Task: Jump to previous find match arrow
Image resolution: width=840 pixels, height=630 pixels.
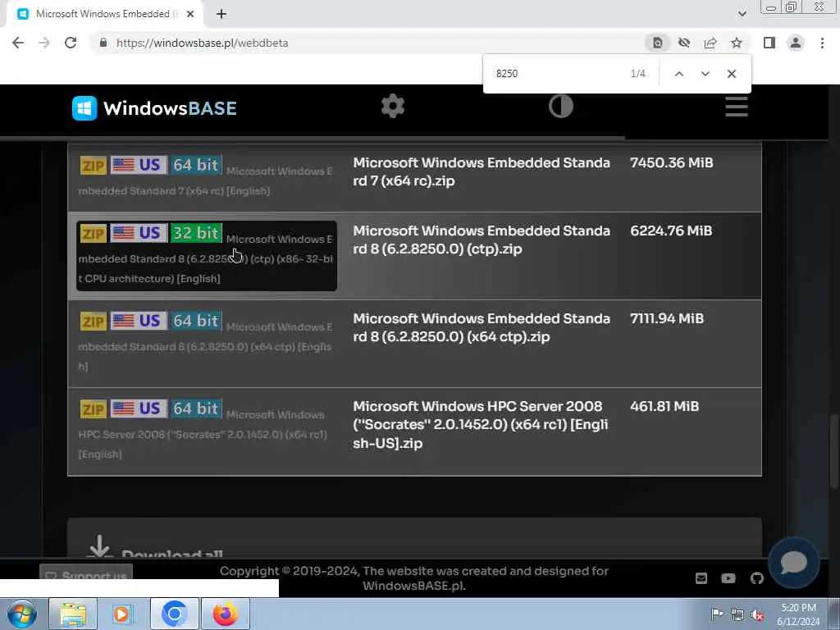Action: point(678,74)
